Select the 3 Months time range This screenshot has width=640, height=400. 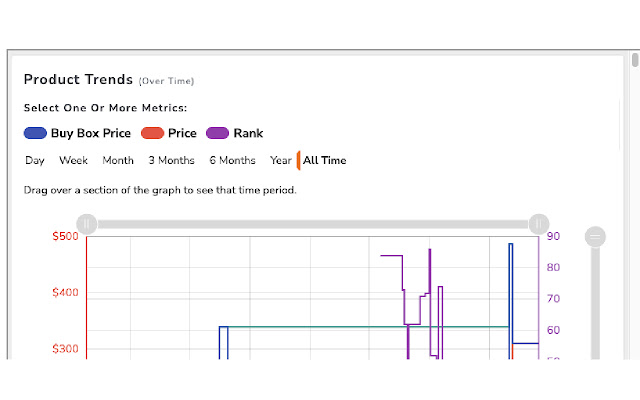171,160
